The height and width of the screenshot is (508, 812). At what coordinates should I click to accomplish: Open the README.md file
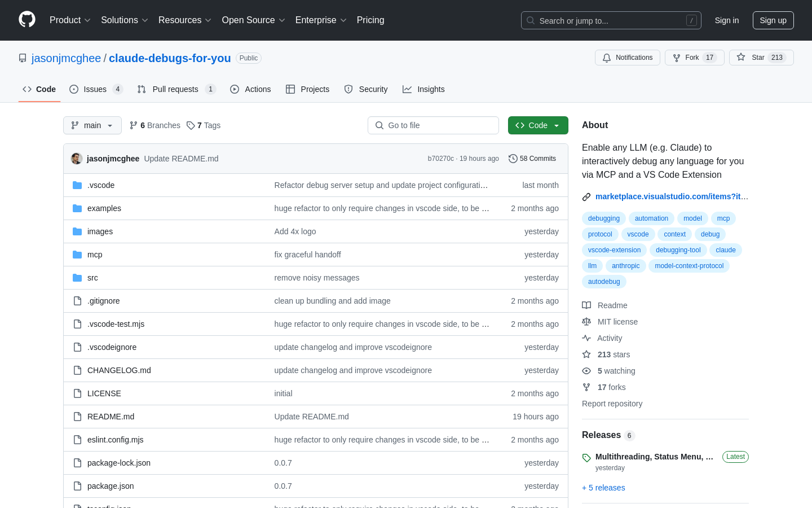(x=111, y=417)
